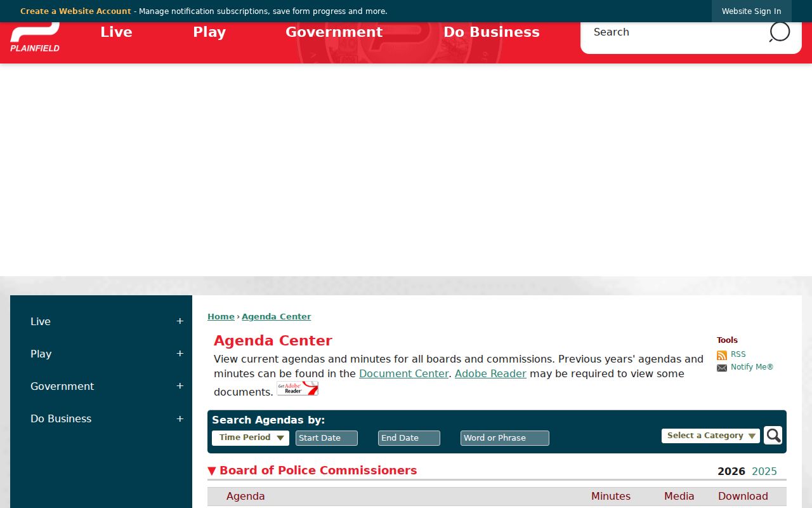Image resolution: width=812 pixels, height=508 pixels.
Task: Click the Notify Me envelope icon
Action: pyautogui.click(x=722, y=368)
